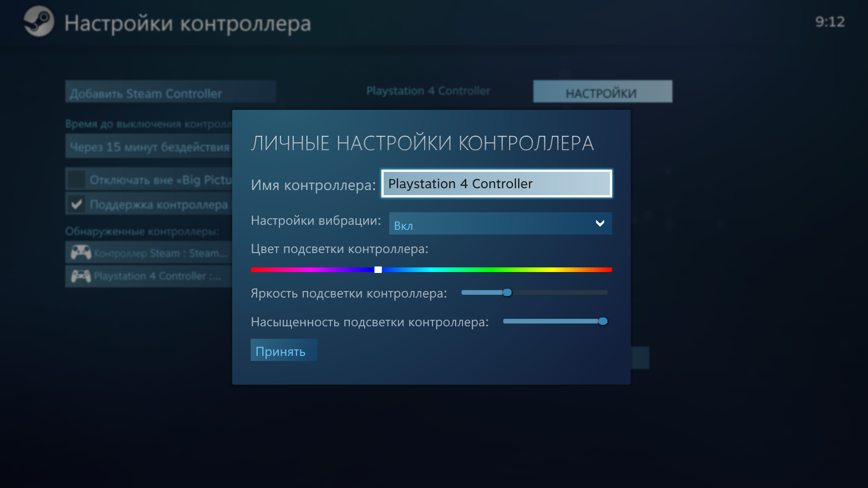Select Playstation 4 Controller in detected list

[x=149, y=276]
